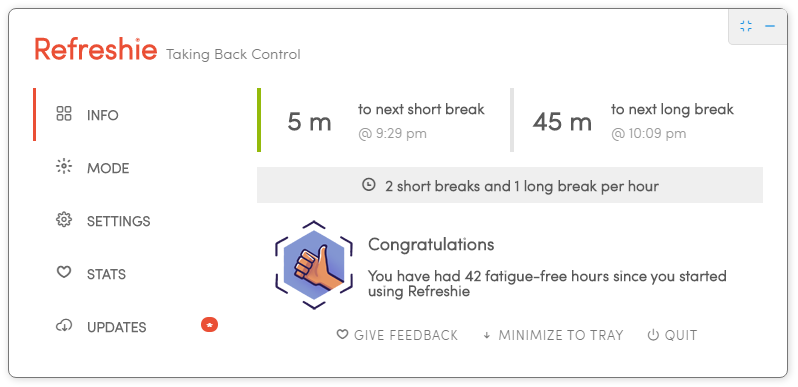Viewport: 798px width, 387px height.
Task: Click the minimize dash in top corner
Action: point(770,26)
